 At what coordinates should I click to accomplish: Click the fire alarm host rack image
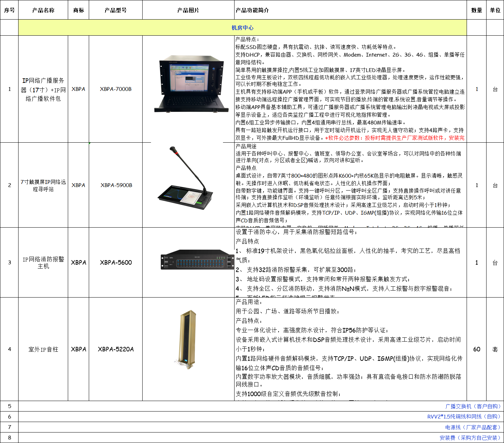click(x=197, y=260)
